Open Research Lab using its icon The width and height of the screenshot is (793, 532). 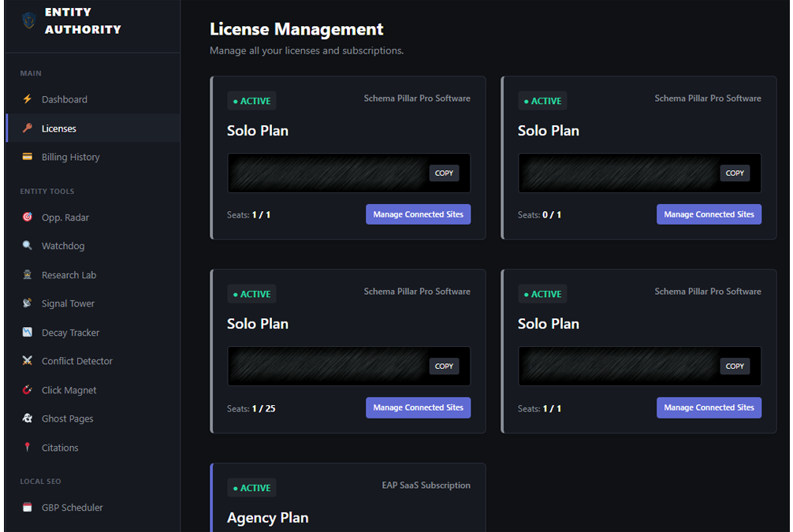point(28,274)
